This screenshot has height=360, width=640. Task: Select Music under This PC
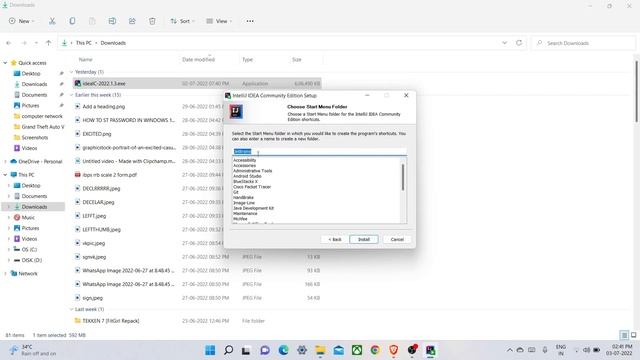28,218
